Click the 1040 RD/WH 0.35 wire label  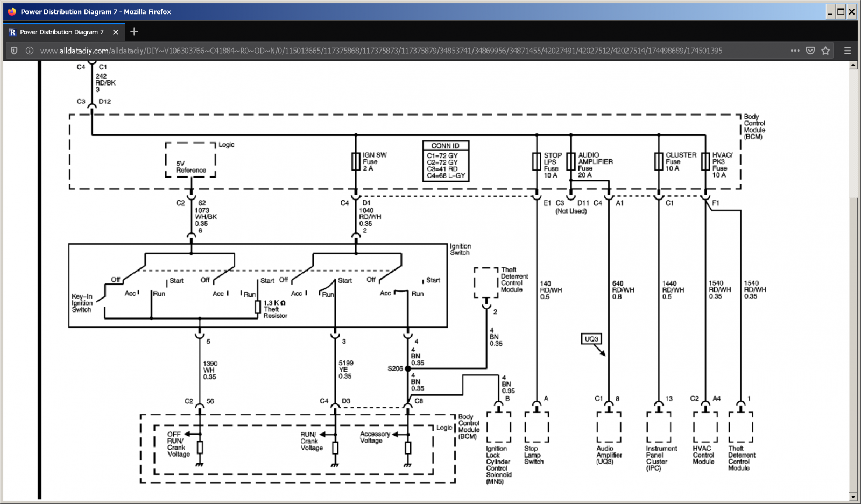(370, 217)
